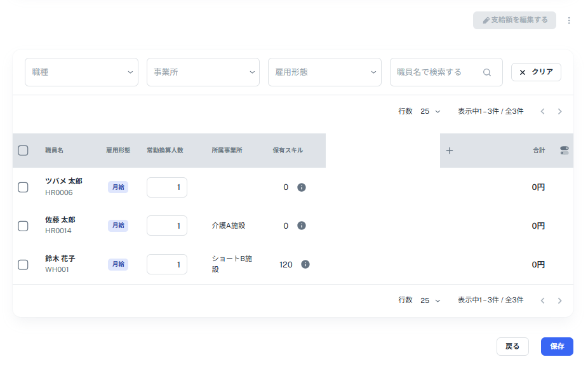Click the info icon next to ツバメ 太郎's skill count
Screen dimensions: 588x371
302,187
